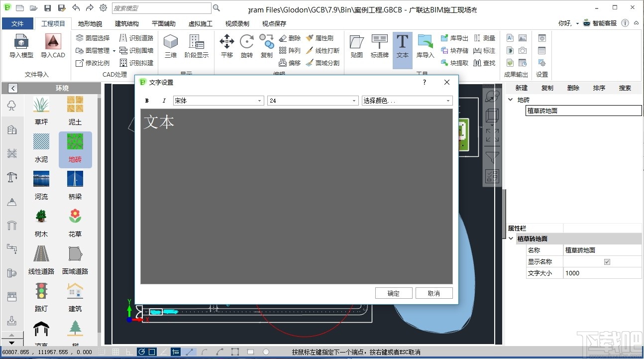Switch to the 地形地貌 tab

(90, 23)
